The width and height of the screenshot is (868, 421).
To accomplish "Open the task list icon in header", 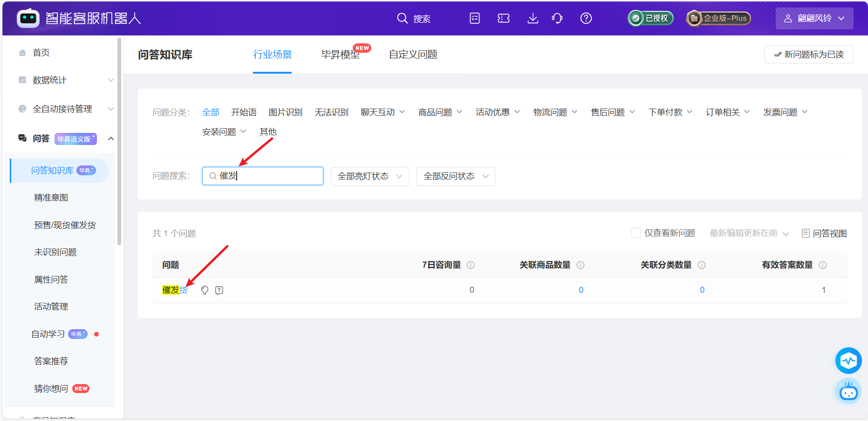I will (x=475, y=18).
